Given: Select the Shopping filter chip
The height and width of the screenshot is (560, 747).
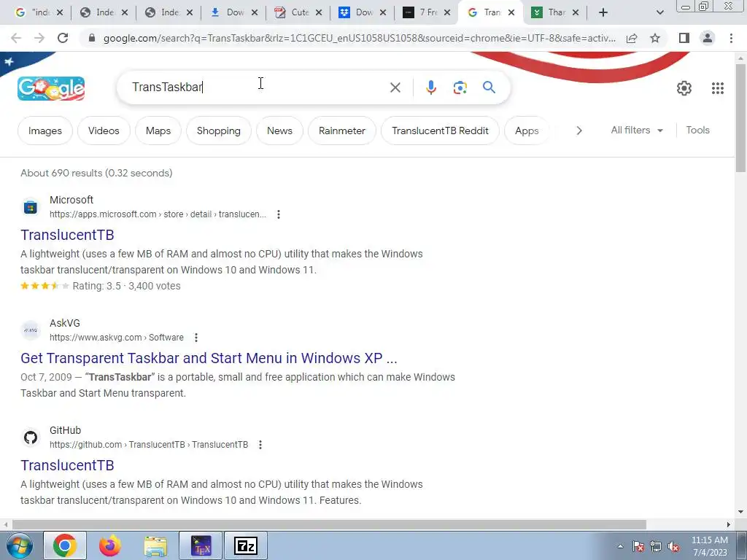Looking at the screenshot, I should tap(219, 131).
